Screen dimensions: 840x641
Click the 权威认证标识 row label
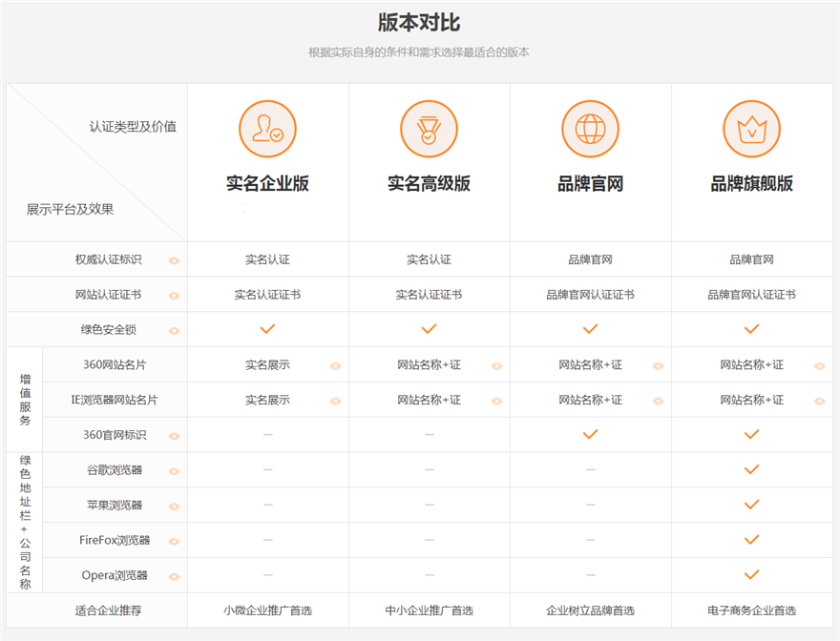108,259
